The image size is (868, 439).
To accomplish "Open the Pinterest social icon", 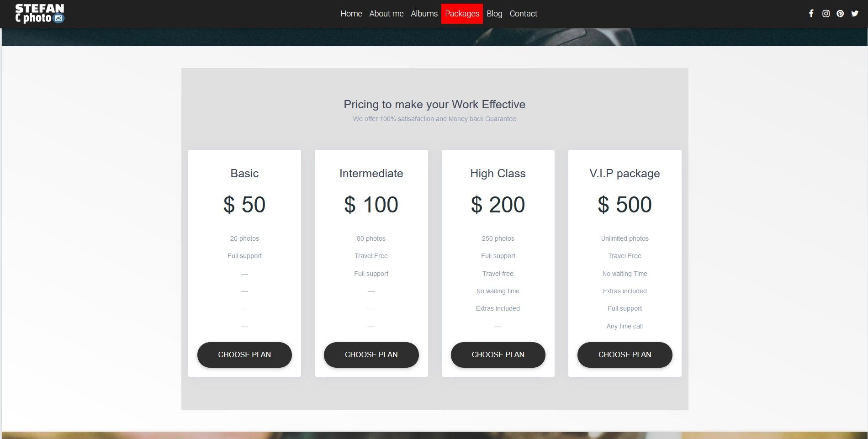I will (840, 14).
